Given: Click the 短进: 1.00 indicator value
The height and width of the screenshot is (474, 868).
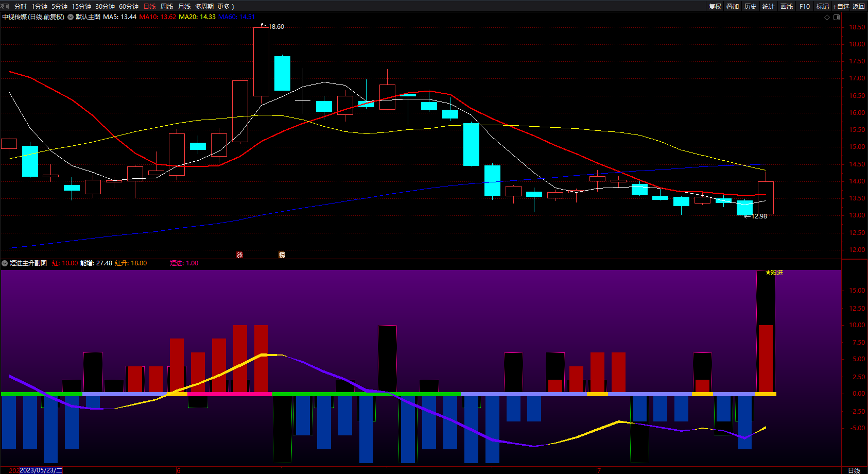Looking at the screenshot, I should pyautogui.click(x=184, y=263).
